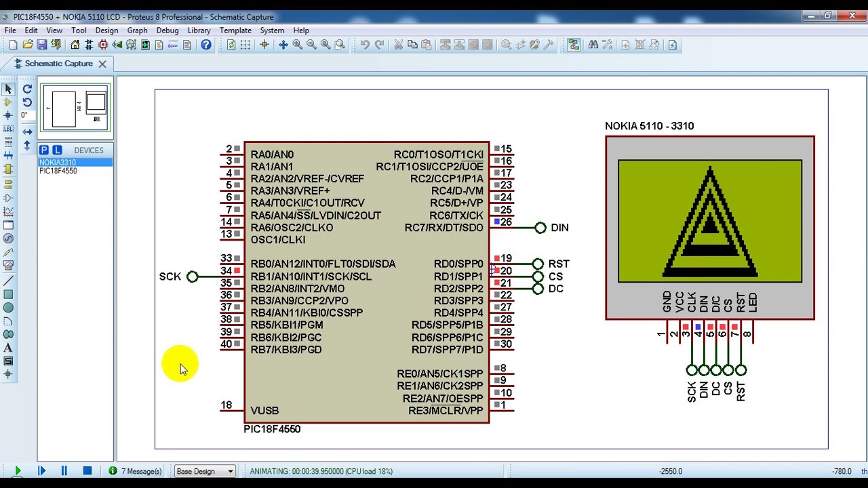Click the Y-Mirror vertical flip icon

click(x=27, y=145)
